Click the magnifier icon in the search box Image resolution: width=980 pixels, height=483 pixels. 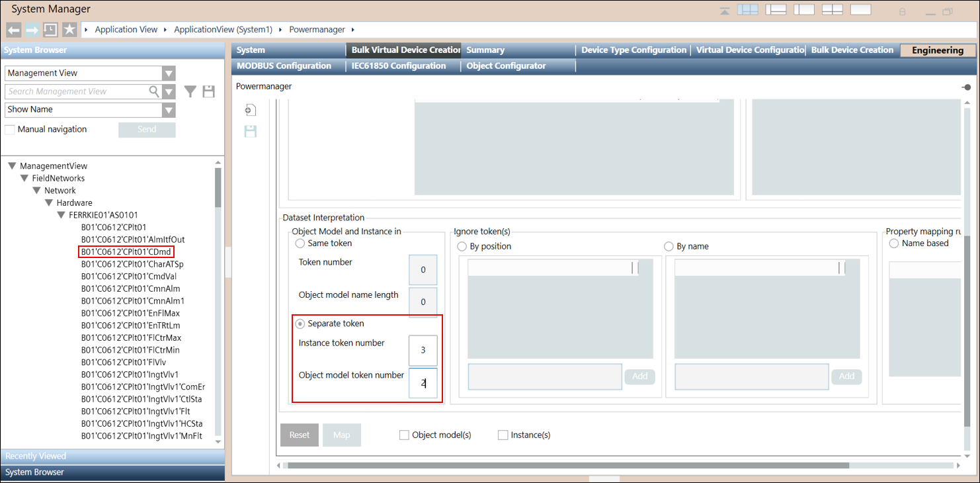(x=154, y=92)
